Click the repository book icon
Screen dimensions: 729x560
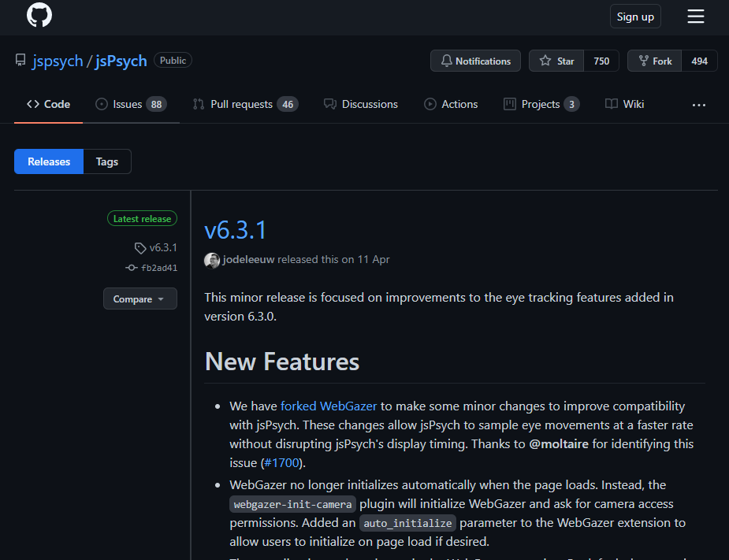point(20,61)
